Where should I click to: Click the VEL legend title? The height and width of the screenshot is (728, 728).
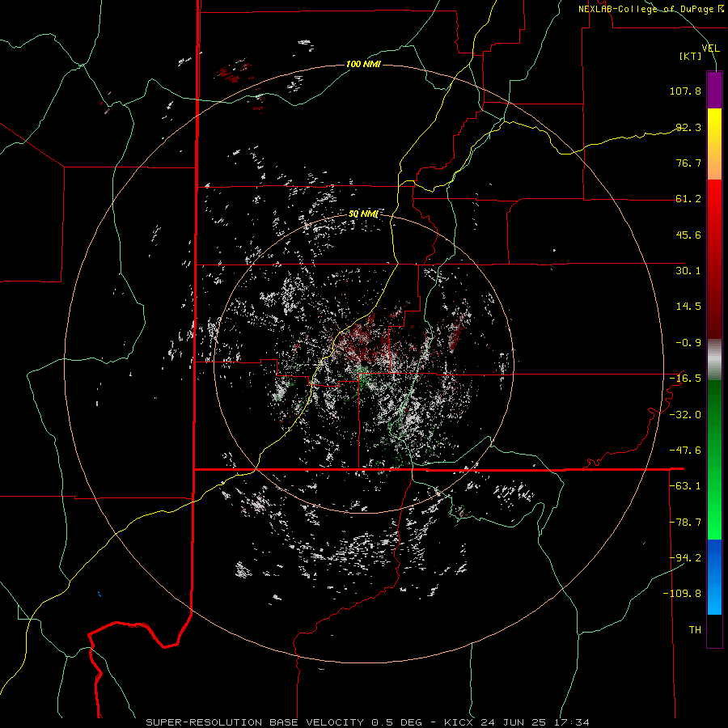point(710,49)
